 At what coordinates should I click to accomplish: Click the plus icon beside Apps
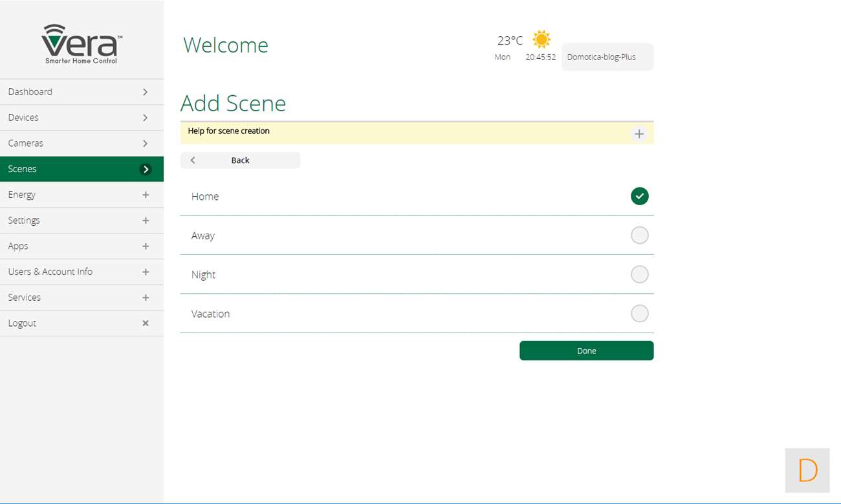click(x=146, y=247)
